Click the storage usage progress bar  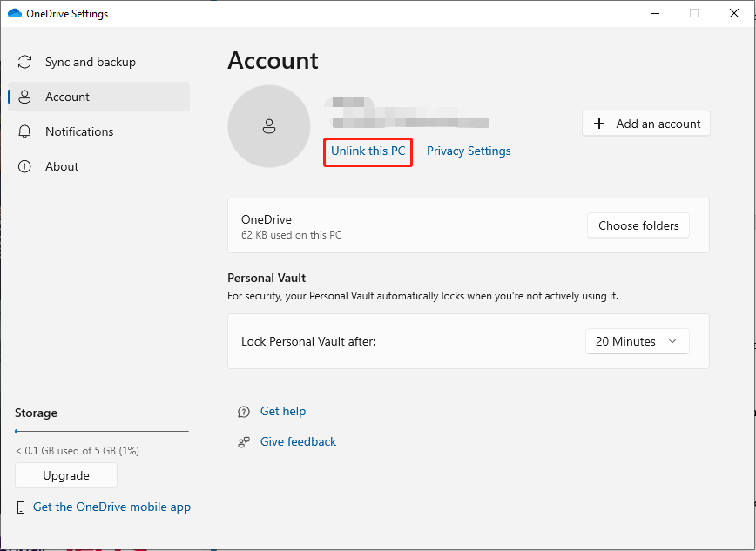click(102, 431)
